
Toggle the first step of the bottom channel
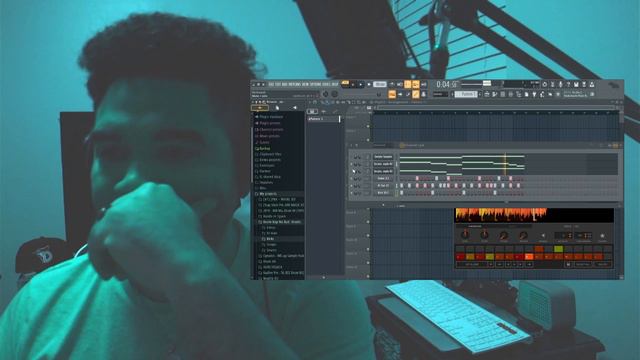point(402,193)
